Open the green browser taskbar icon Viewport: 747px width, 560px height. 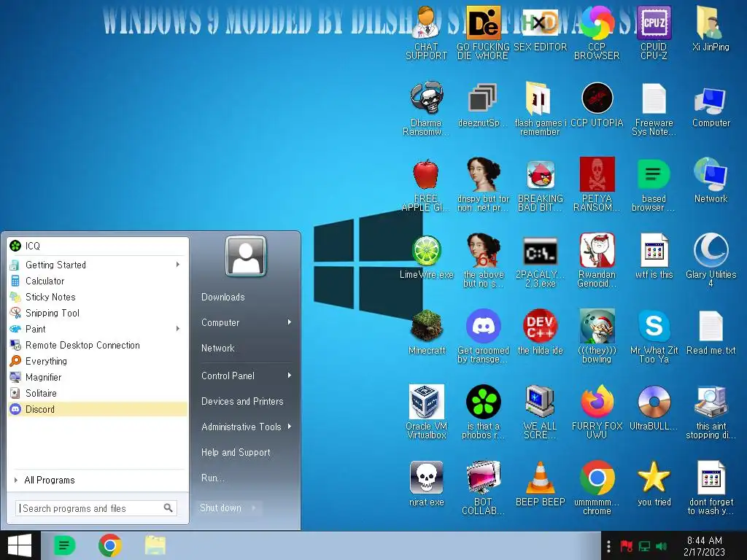(x=65, y=545)
